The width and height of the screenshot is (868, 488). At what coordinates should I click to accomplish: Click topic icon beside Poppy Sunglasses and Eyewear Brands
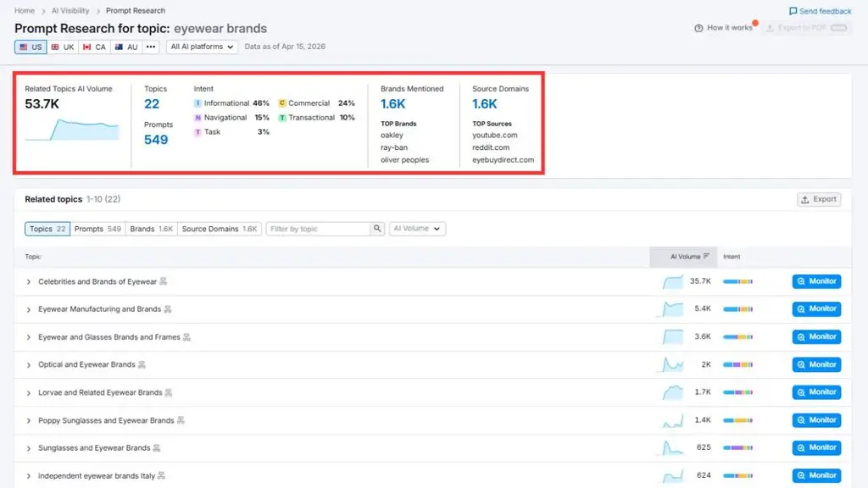coord(181,420)
